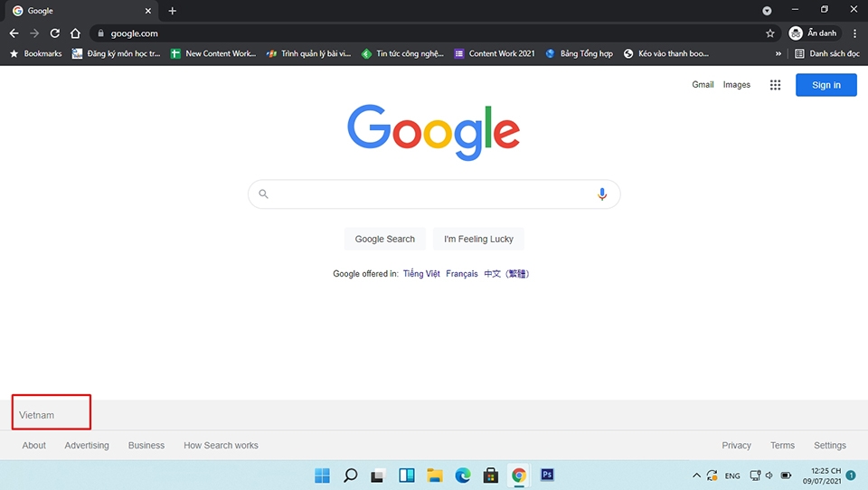Switch Google to Tiếng Việt
This screenshot has height=490, width=868.
point(421,274)
